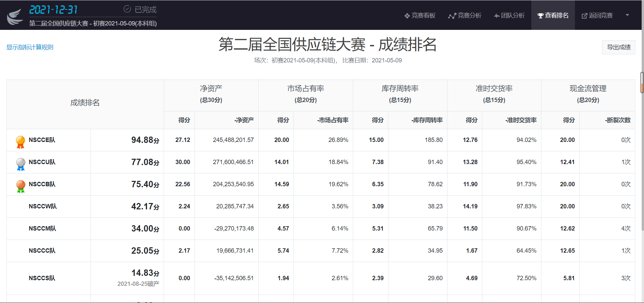Viewport: 644px width, 303px height.
Task: Click the 导出成绩 export button
Action: click(x=619, y=47)
